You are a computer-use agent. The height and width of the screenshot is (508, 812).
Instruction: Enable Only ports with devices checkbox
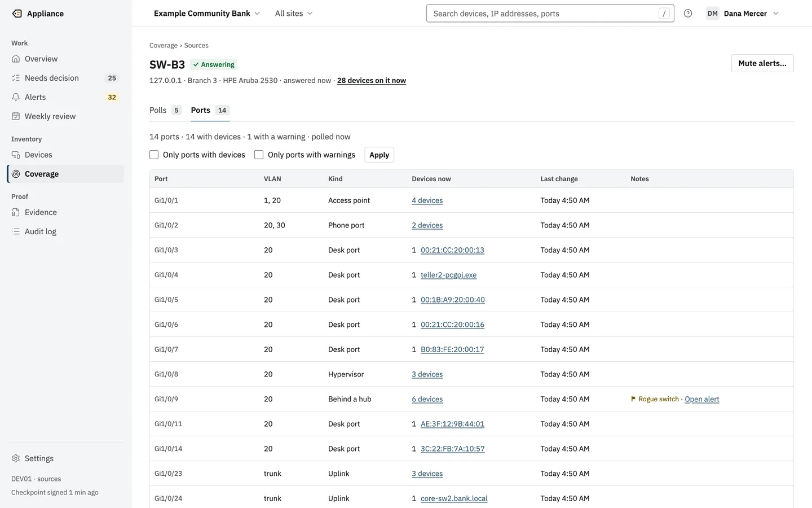(154, 155)
